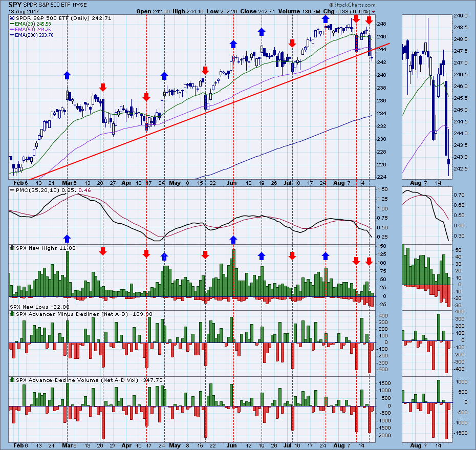Click the navy line swatch for EMA(200)
The height and width of the screenshot is (450, 476).
click(12, 35)
